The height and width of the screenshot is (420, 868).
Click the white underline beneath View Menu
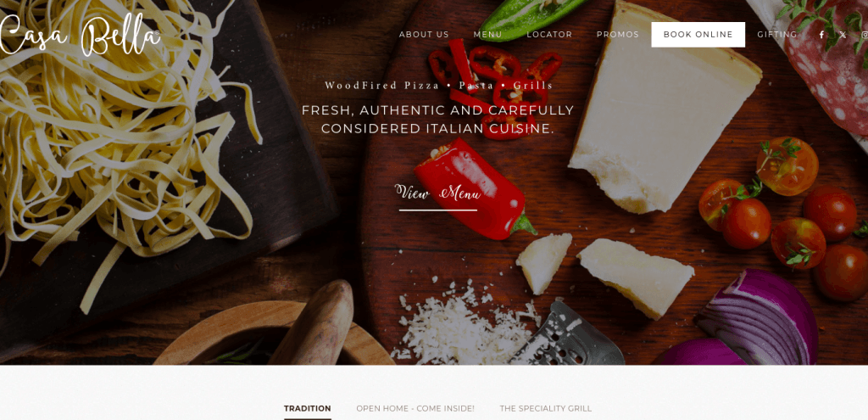(x=438, y=210)
